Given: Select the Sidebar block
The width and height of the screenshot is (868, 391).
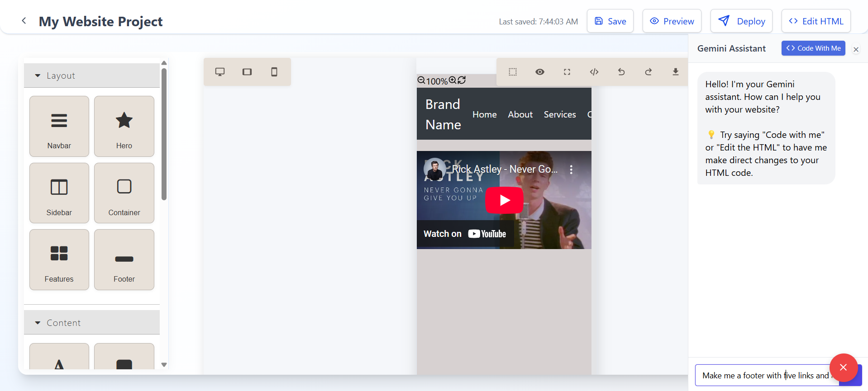Looking at the screenshot, I should (x=59, y=193).
